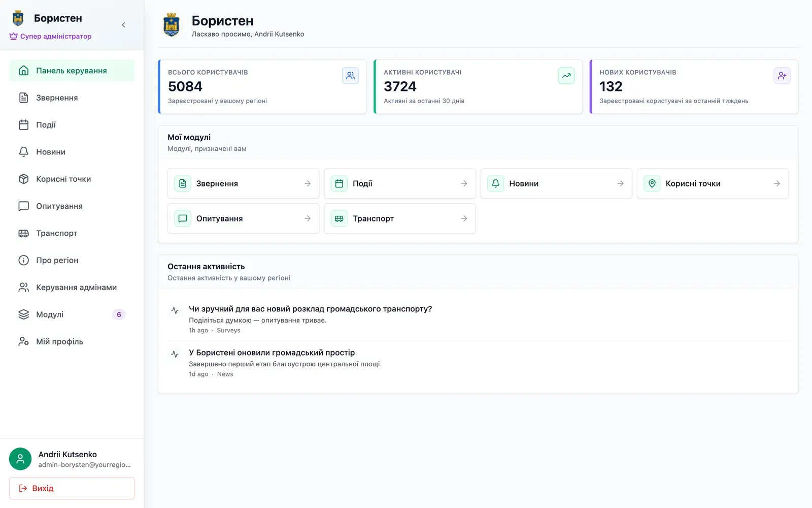
Task: Click the chat bubble icon beside sidebar Опитування
Action: (x=24, y=206)
